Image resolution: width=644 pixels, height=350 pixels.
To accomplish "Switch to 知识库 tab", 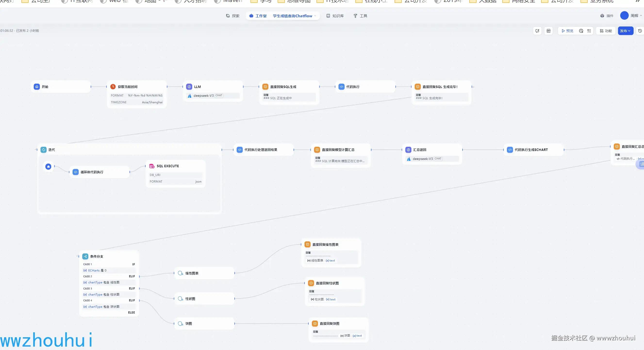I will click(x=335, y=16).
